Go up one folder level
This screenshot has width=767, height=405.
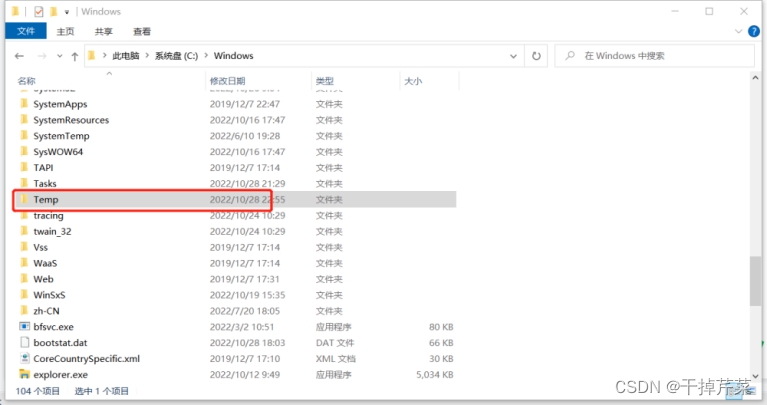pyautogui.click(x=75, y=56)
